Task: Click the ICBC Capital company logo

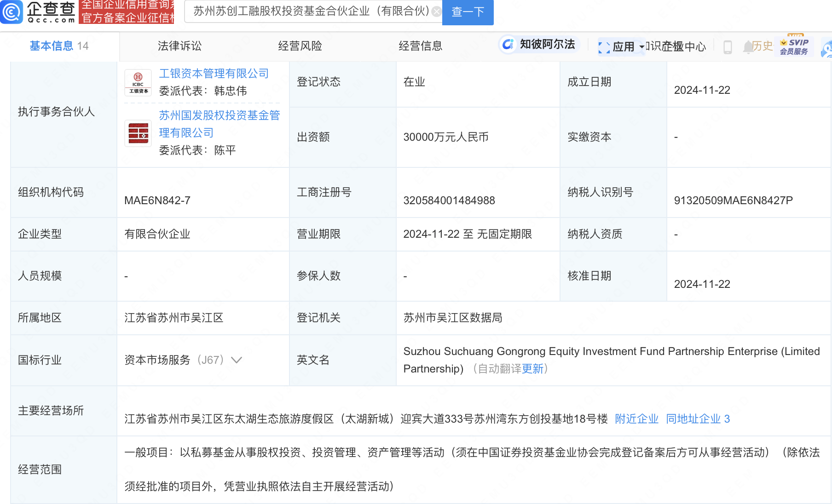Action: coord(138,83)
